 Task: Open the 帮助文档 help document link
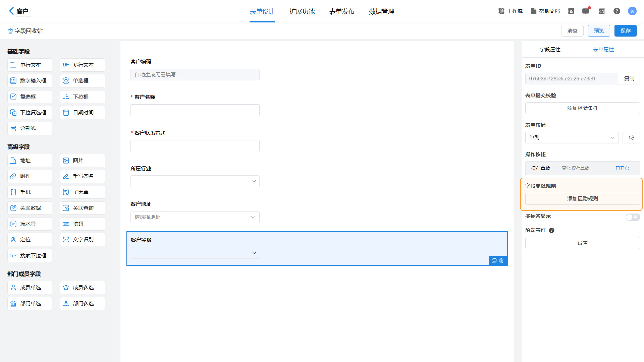pos(545,11)
